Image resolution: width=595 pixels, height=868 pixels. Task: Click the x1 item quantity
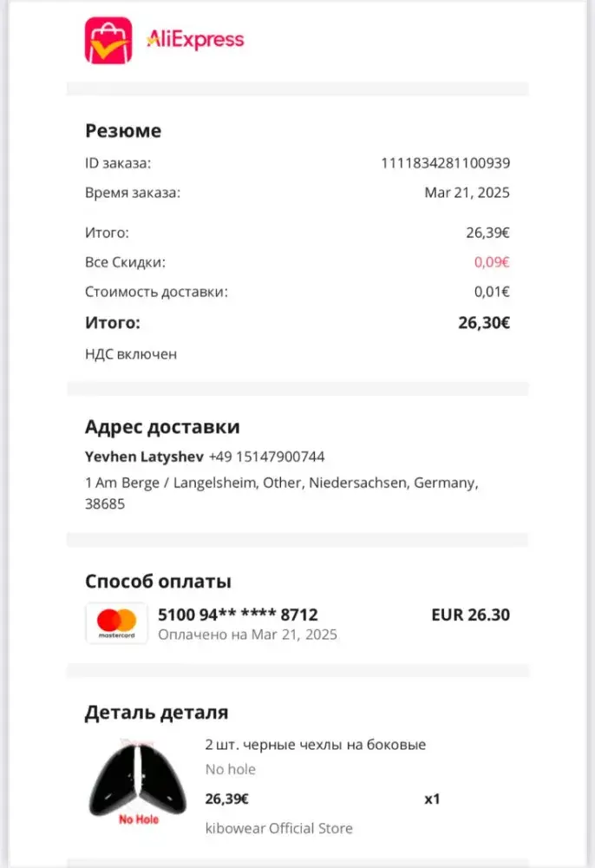[x=432, y=799]
